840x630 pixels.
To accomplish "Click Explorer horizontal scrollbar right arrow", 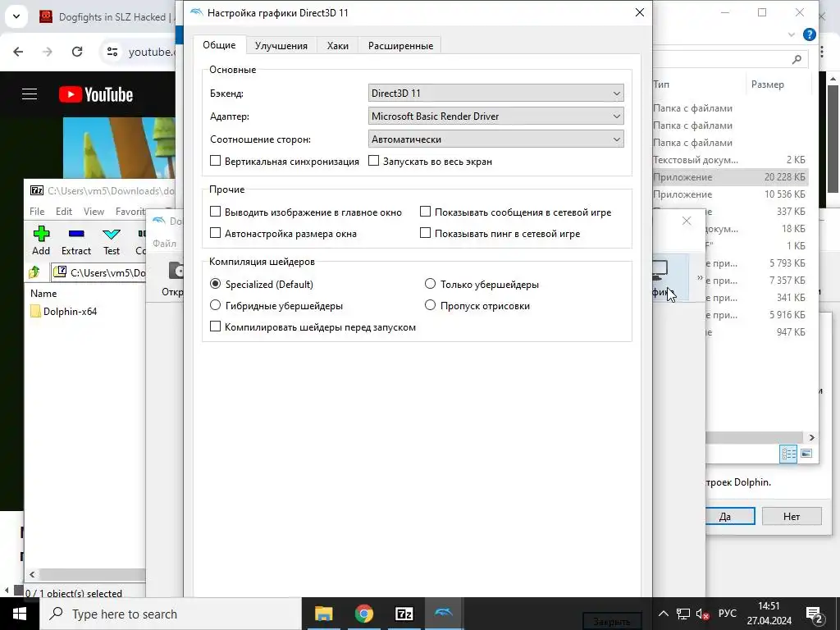I will click(x=811, y=438).
